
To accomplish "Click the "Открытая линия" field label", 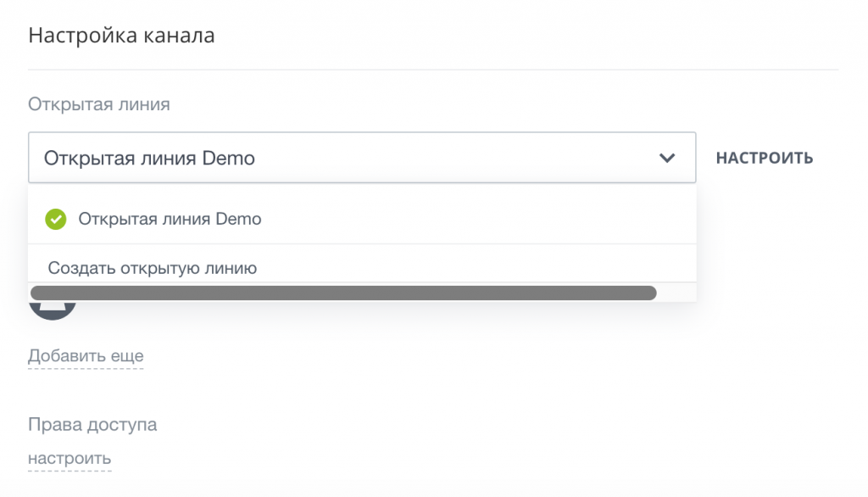I will pos(99,104).
